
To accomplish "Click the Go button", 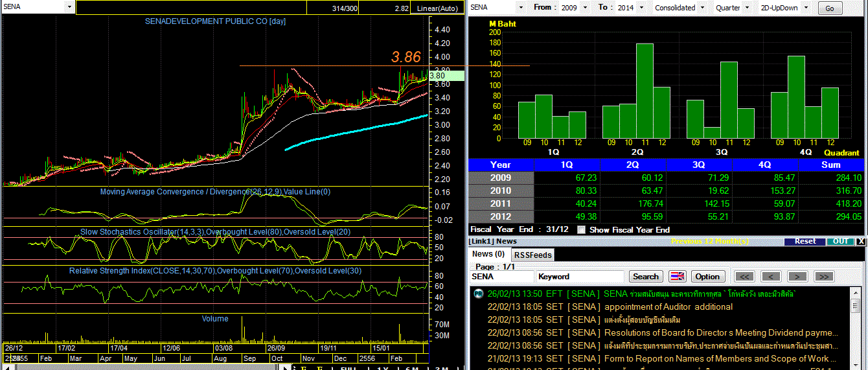I will [830, 8].
